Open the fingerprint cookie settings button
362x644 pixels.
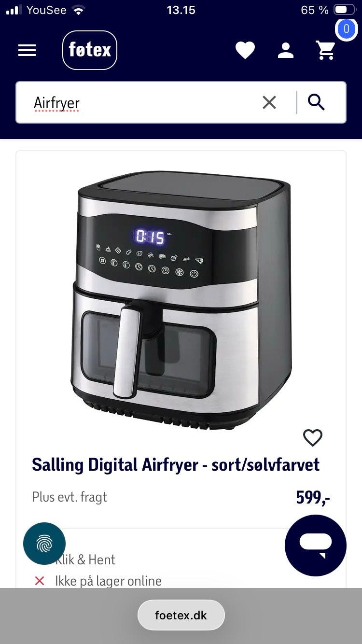(x=44, y=544)
